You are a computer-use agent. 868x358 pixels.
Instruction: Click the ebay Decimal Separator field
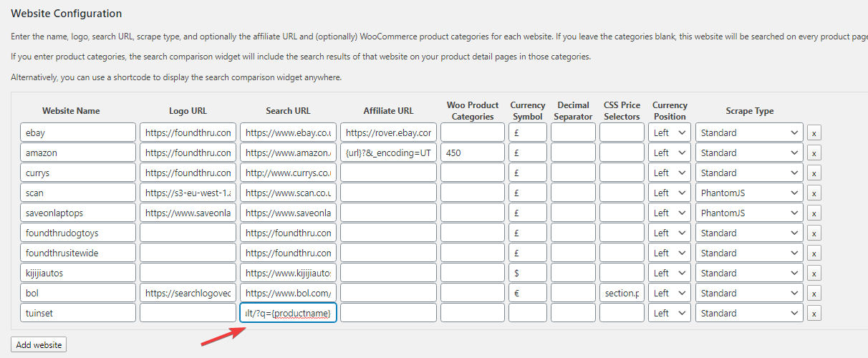pyautogui.click(x=573, y=132)
